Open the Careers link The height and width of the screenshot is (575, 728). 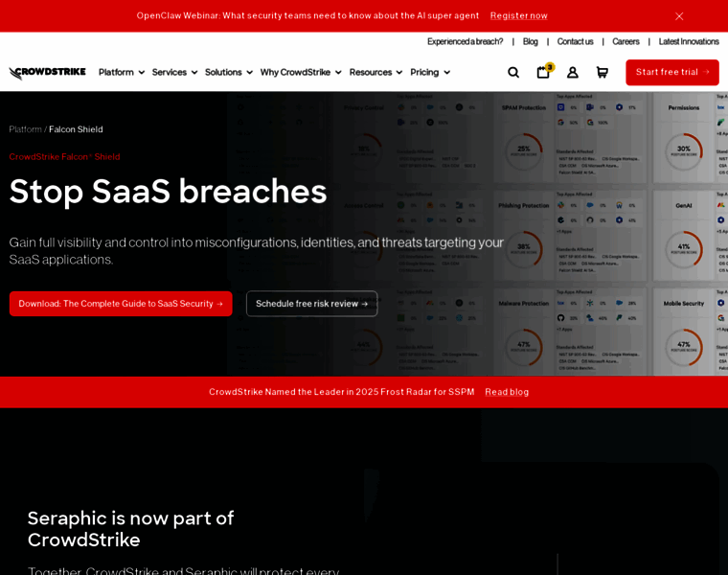(x=626, y=42)
